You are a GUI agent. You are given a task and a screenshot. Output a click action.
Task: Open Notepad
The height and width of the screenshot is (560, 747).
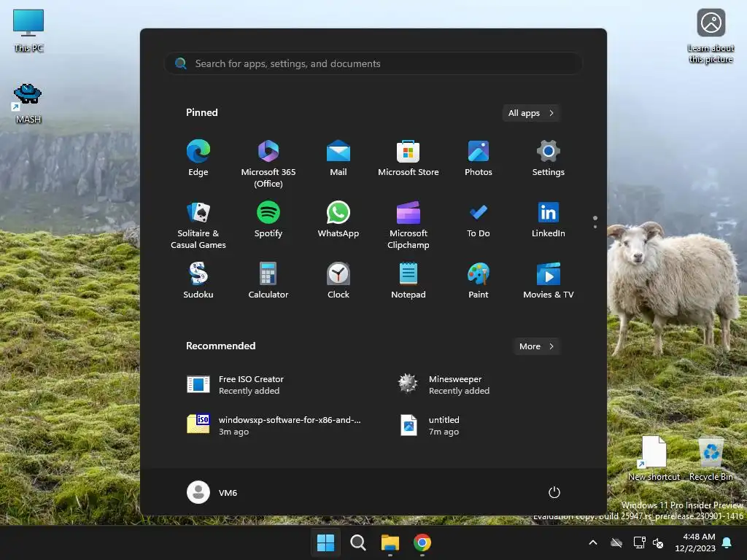(x=409, y=281)
